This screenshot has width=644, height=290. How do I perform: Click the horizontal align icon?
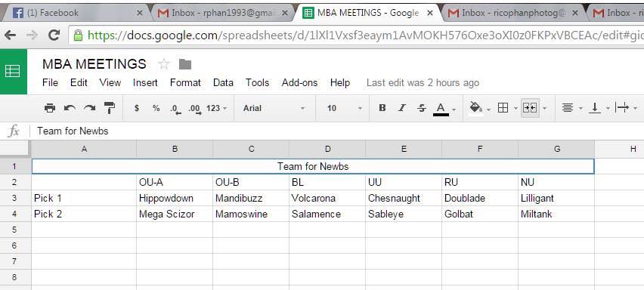pyautogui.click(x=568, y=108)
